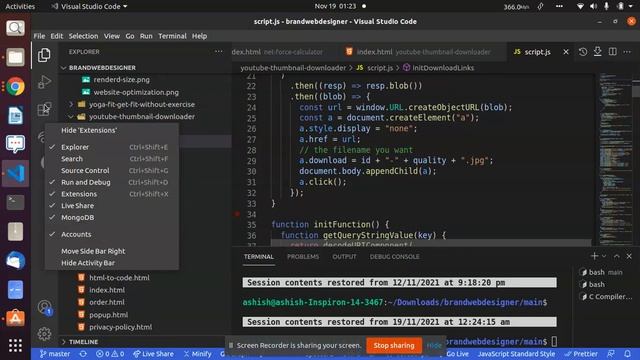The width and height of the screenshot is (640, 360).
Task: Toggle Live Share in the context menu
Action: pyautogui.click(x=111, y=206)
